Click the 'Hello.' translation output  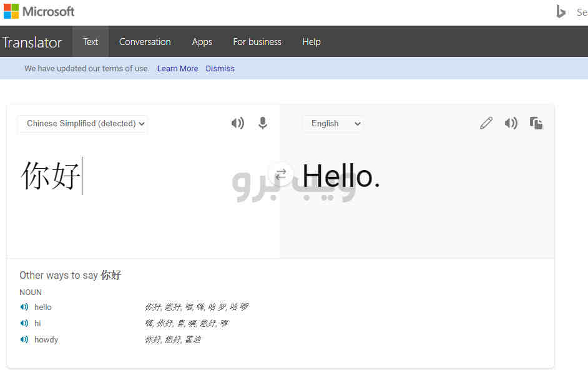click(x=341, y=176)
